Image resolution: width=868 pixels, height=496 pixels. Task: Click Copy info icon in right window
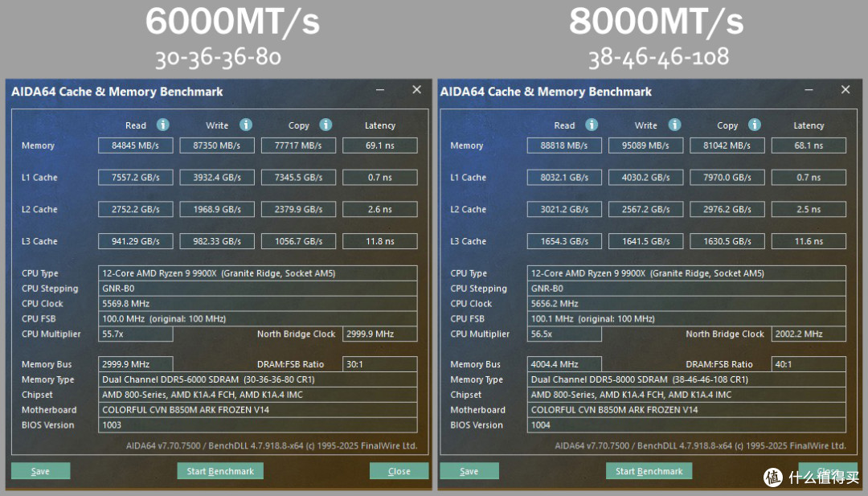(x=755, y=125)
